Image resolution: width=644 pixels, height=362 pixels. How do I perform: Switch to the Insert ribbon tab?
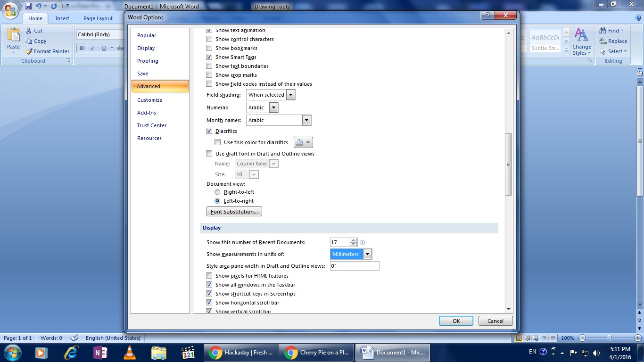pyautogui.click(x=62, y=18)
